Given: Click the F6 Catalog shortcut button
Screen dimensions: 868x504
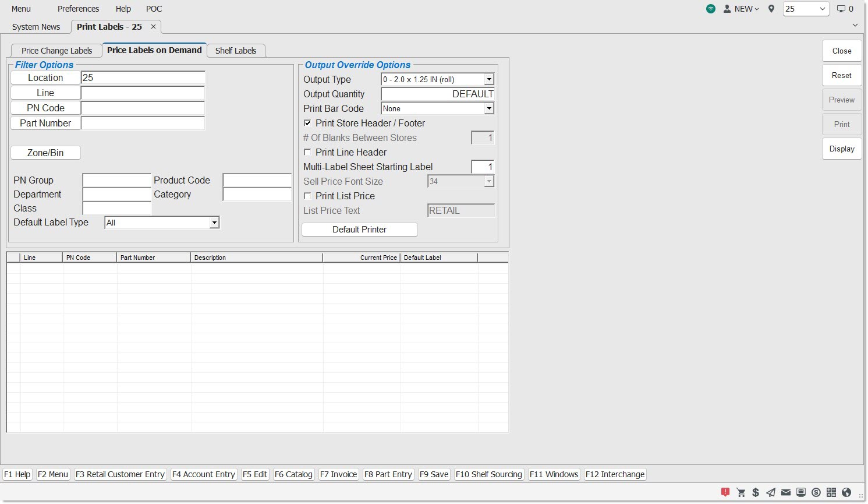Looking at the screenshot, I should tap(293, 474).
